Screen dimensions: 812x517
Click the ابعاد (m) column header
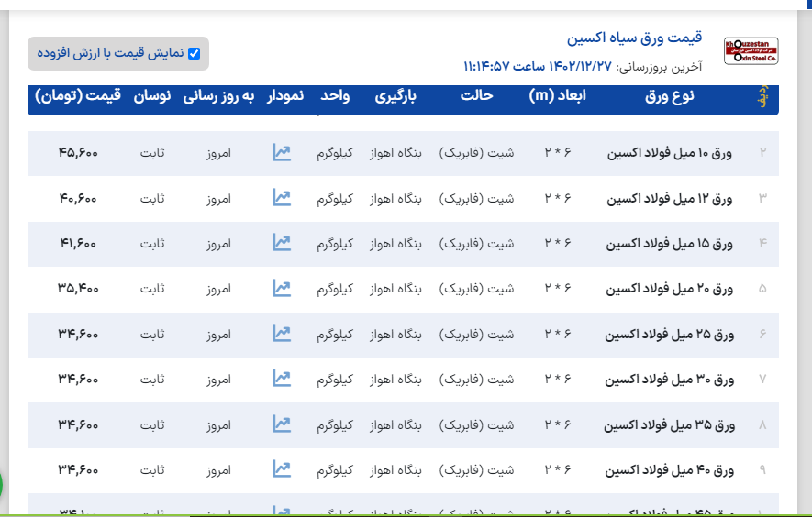click(557, 96)
